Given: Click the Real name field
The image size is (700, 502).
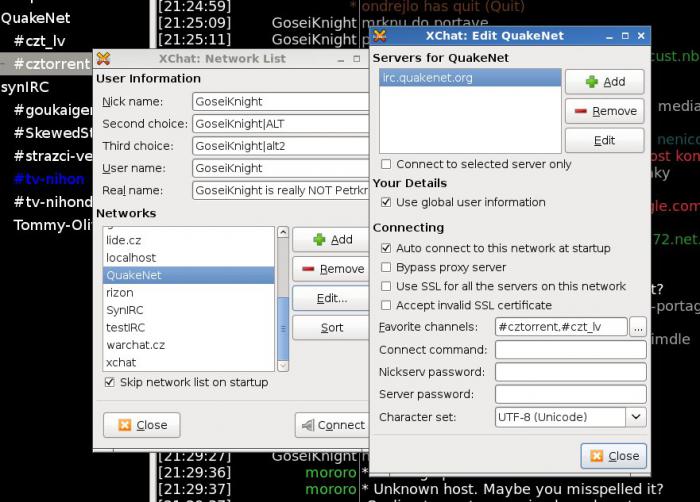Looking at the screenshot, I should pyautogui.click(x=280, y=190).
